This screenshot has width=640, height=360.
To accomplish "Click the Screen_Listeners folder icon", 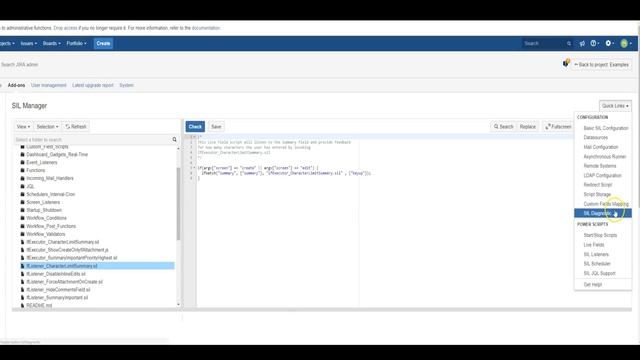I will (x=22, y=202).
